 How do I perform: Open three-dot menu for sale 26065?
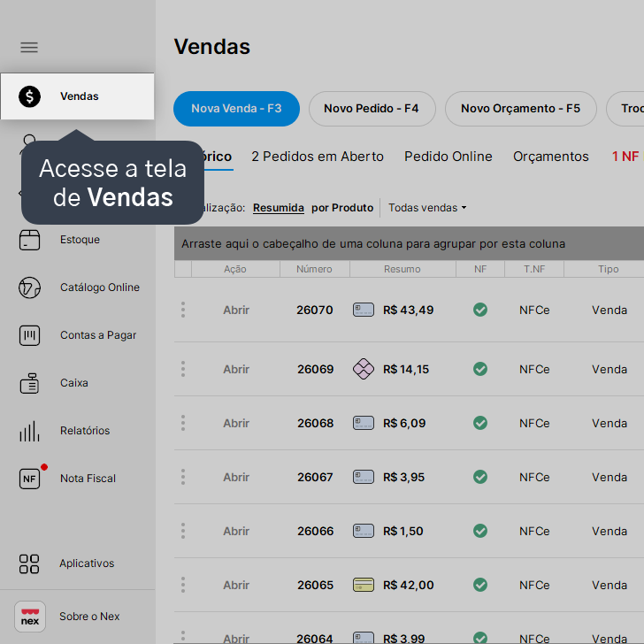point(183,585)
